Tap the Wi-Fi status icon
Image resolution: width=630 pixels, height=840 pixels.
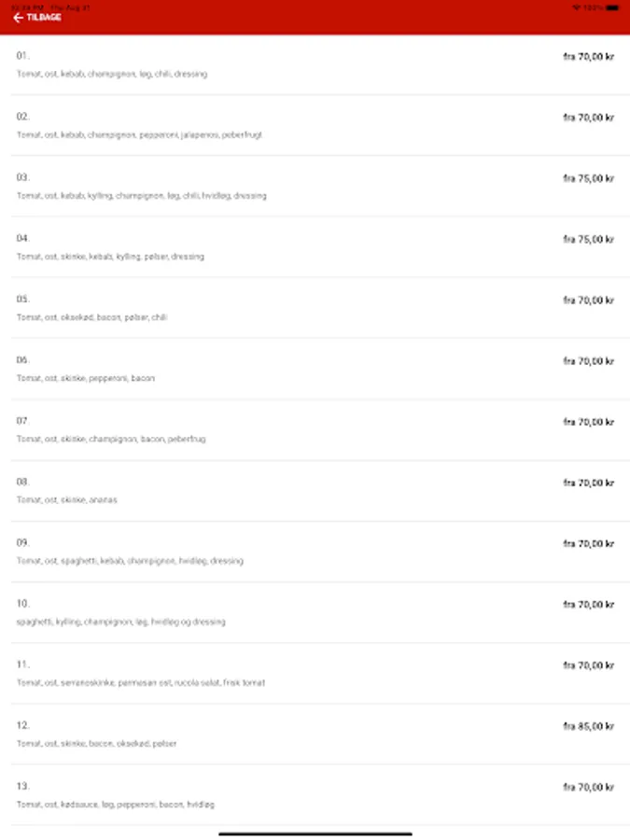point(576,7)
